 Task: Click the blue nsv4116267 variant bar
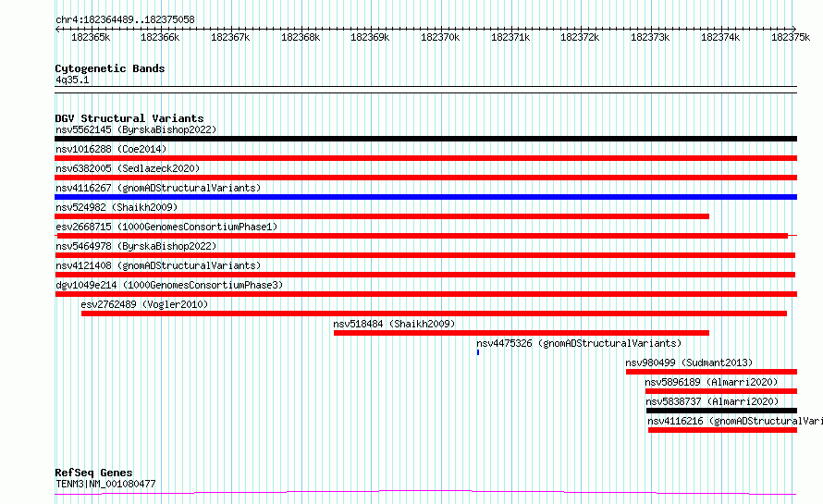pos(425,197)
